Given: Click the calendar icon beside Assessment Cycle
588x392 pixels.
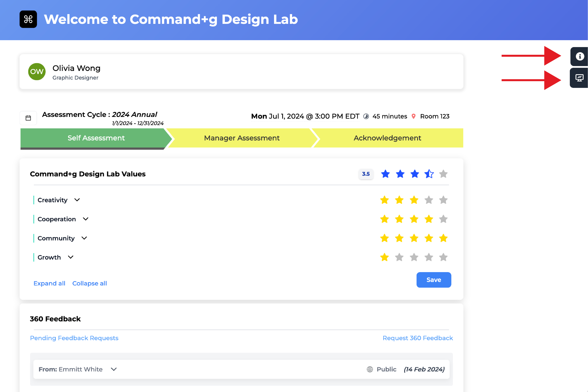Looking at the screenshot, I should [28, 118].
